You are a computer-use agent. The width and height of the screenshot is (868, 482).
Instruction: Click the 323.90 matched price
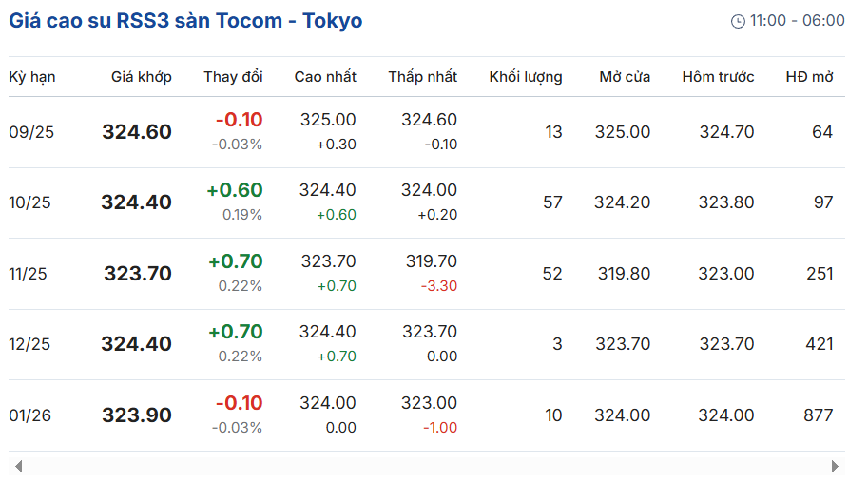137,415
